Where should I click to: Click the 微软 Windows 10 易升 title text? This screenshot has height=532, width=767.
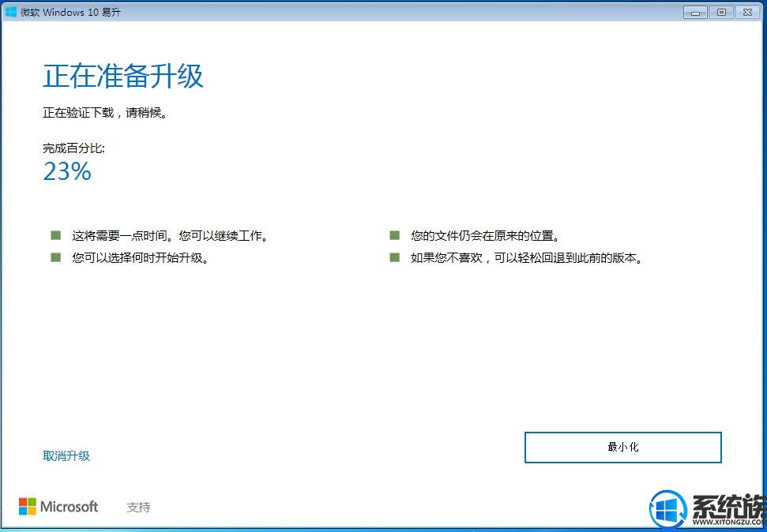pos(70,13)
